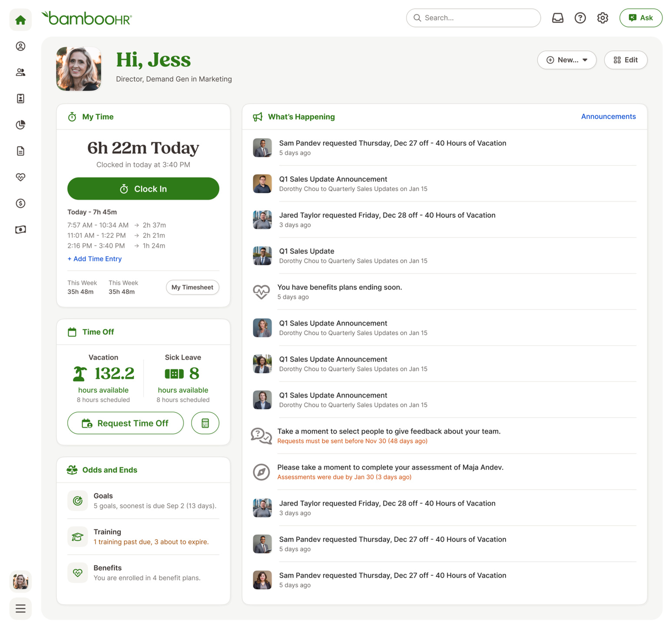Open the Announcements link

pos(608,116)
